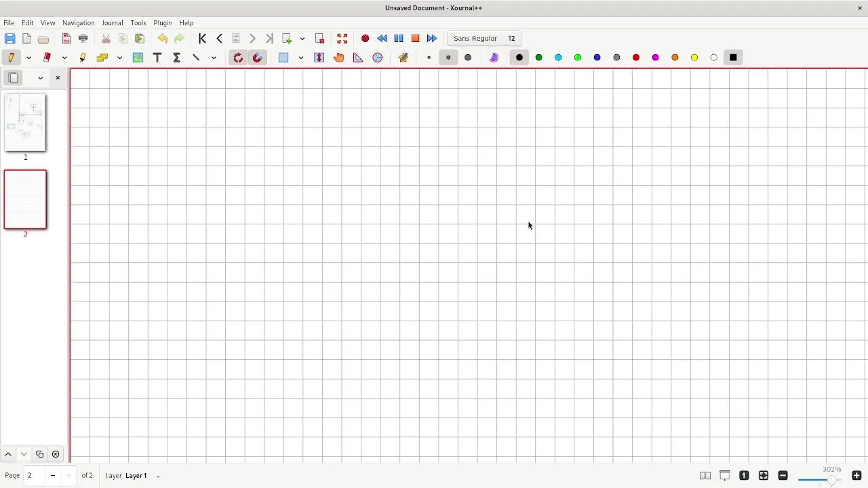Screen dimensions: 868x488
Task: Open the insert new page dropdown
Action: coord(302,39)
